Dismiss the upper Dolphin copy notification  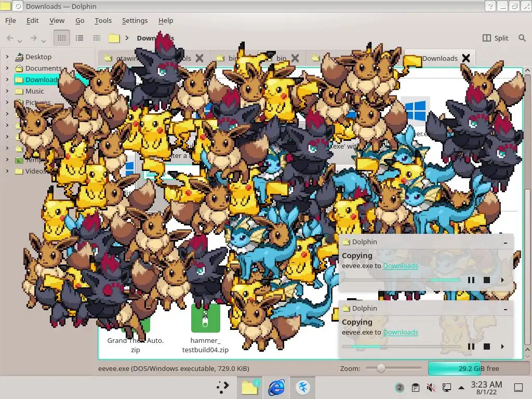(506, 242)
